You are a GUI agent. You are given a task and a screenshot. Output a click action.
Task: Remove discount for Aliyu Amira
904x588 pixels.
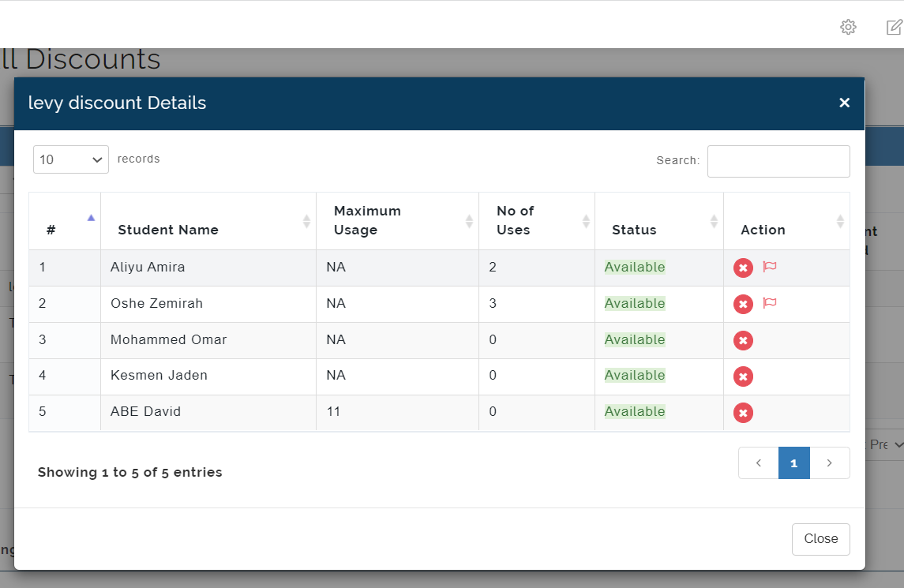tap(743, 268)
